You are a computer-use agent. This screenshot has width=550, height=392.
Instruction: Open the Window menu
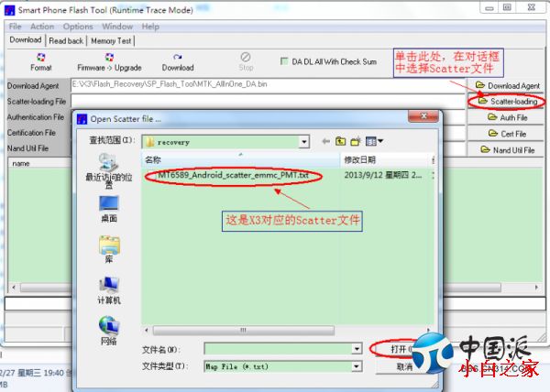(117, 27)
